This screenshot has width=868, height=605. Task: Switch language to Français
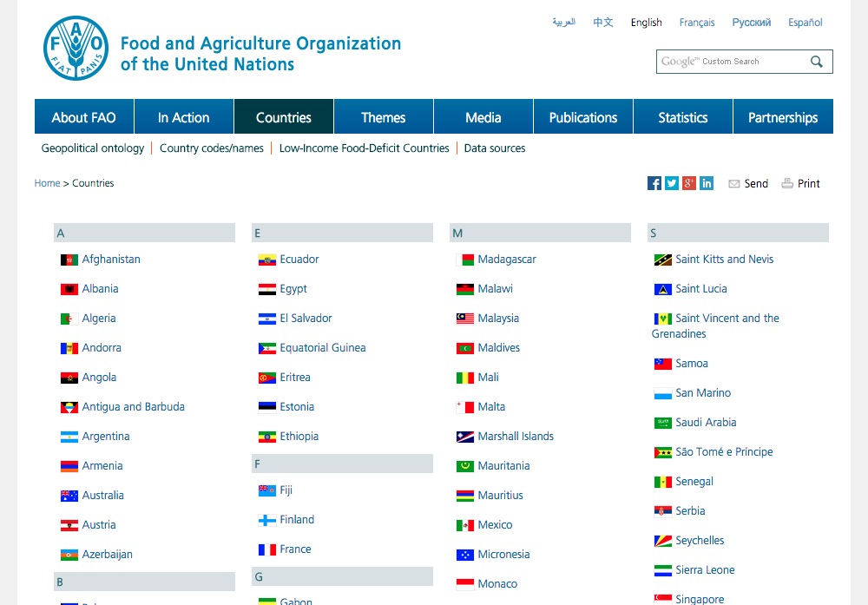click(x=697, y=23)
